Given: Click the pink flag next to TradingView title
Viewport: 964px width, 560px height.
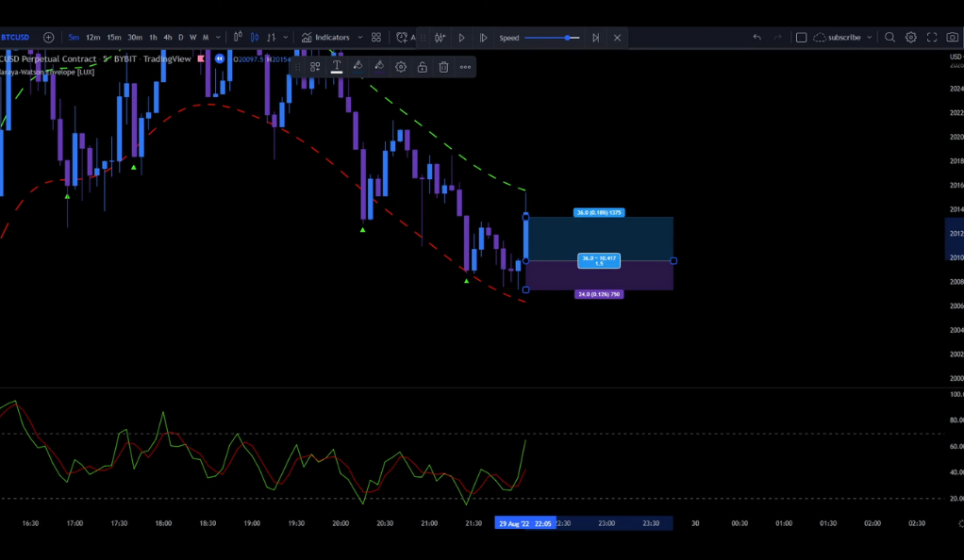Looking at the screenshot, I should [200, 59].
